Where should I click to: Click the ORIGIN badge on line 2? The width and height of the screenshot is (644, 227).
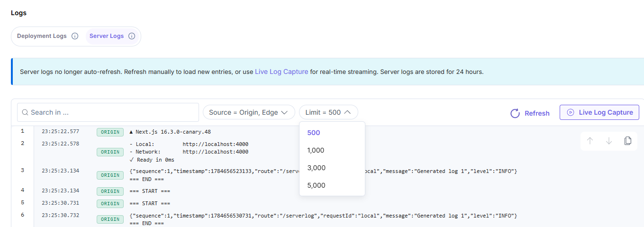[x=110, y=152]
